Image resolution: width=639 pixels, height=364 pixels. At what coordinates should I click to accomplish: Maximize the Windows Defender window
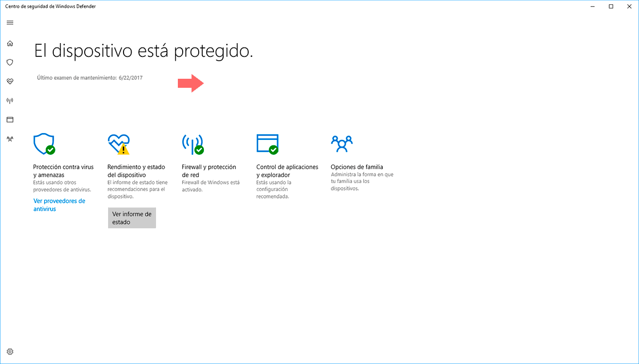coord(611,6)
